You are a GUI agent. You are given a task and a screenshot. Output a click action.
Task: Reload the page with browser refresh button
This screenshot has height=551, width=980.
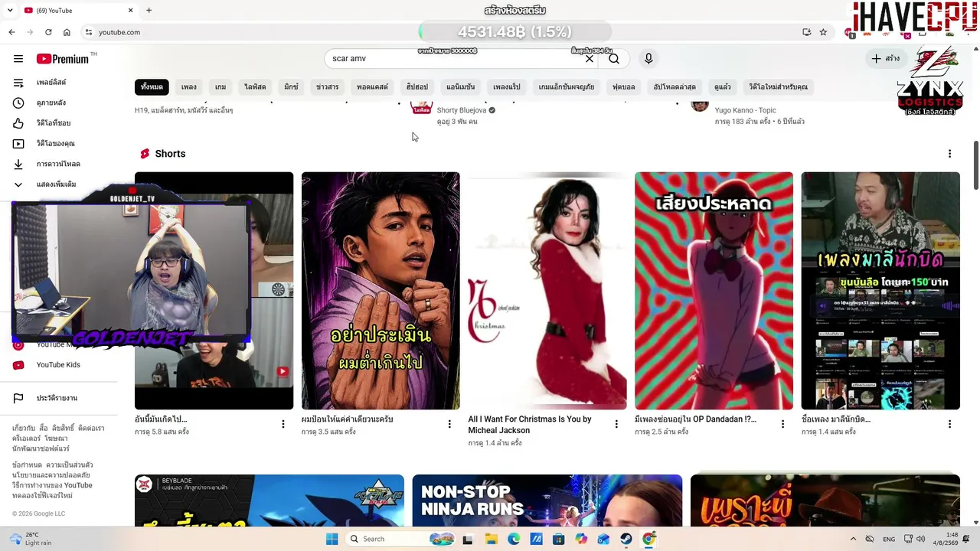pyautogui.click(x=48, y=32)
